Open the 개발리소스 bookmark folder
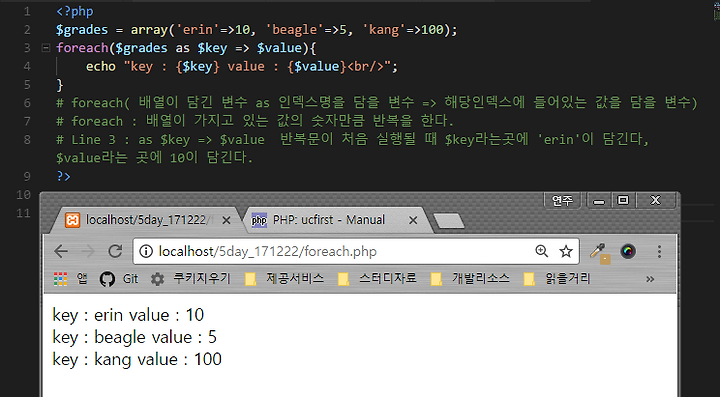The image size is (720, 397). pyautogui.click(x=470, y=279)
